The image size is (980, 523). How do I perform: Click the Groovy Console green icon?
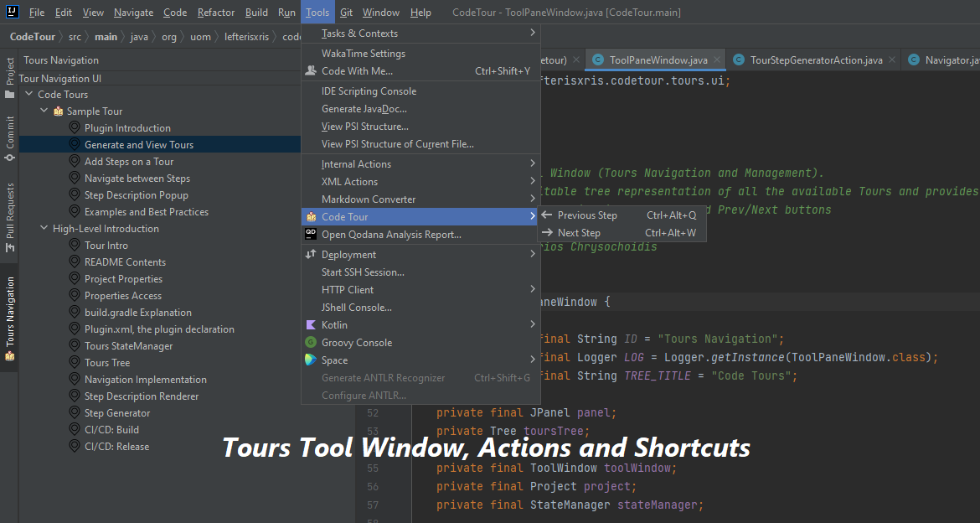[311, 342]
